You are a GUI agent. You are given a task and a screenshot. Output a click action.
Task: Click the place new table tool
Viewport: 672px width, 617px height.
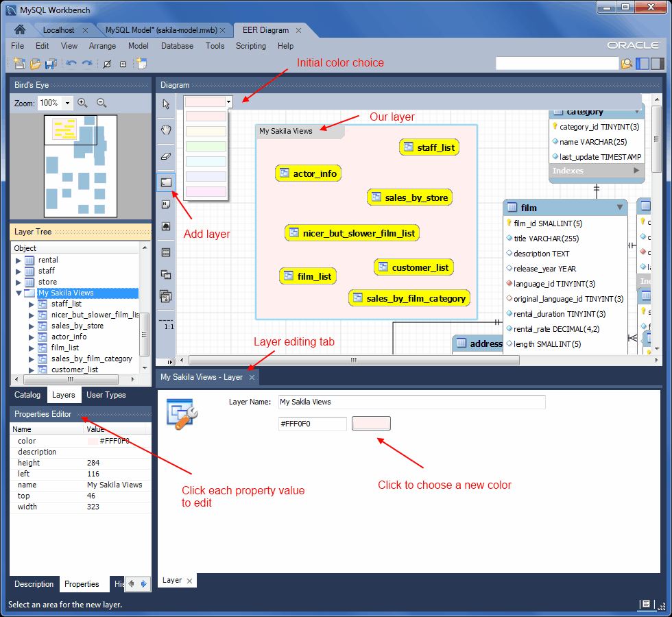click(x=166, y=252)
